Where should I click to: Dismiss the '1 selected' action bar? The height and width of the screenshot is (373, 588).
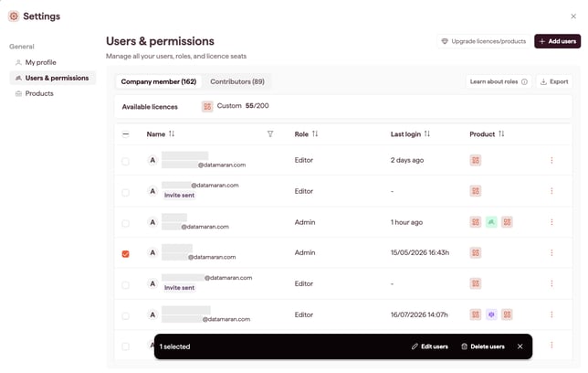[520, 346]
